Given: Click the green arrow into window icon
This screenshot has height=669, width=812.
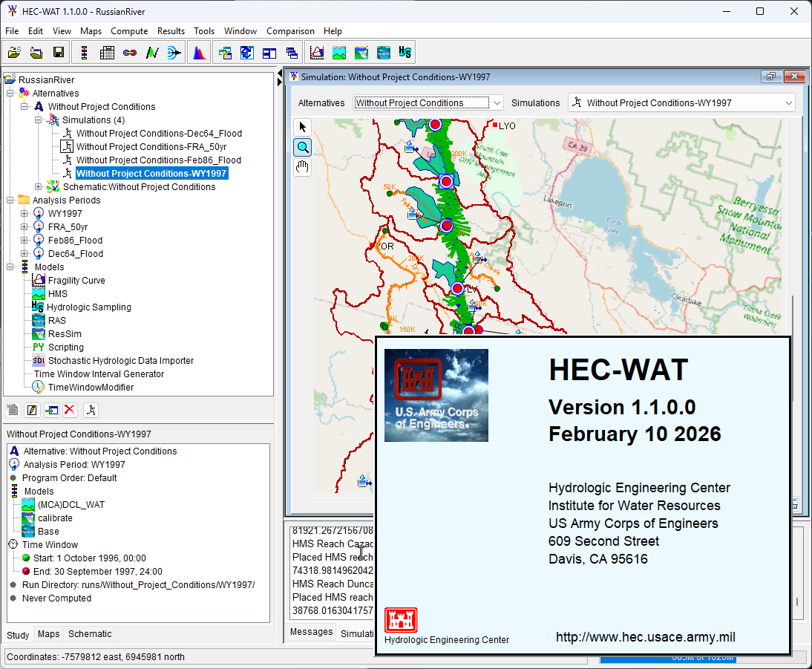Looking at the screenshot, I should pos(51,411).
